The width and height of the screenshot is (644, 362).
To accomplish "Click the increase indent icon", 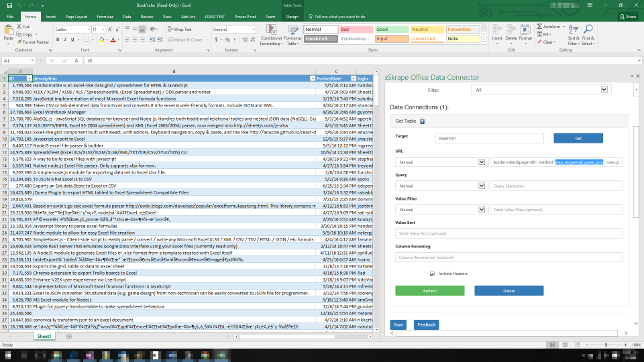I will 160,40.
